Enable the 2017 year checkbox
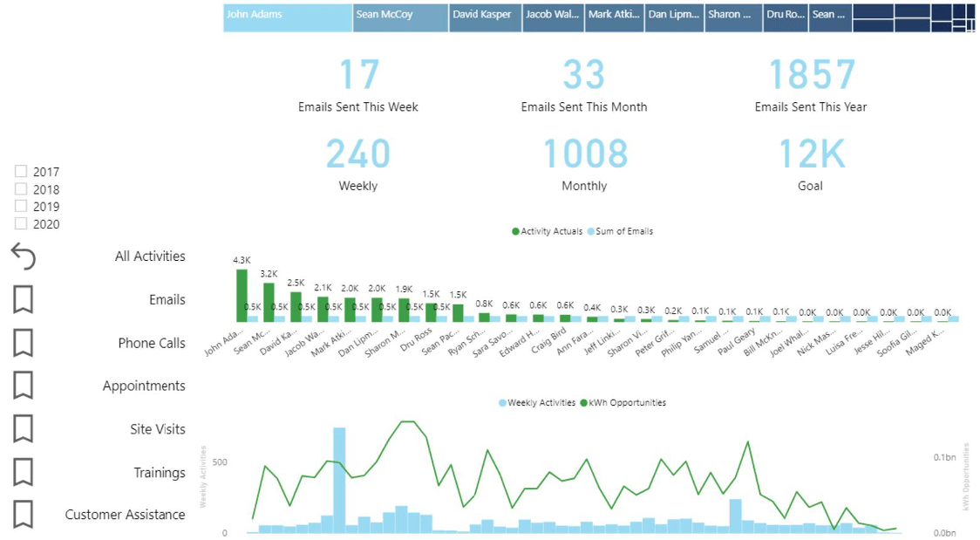 click(21, 172)
